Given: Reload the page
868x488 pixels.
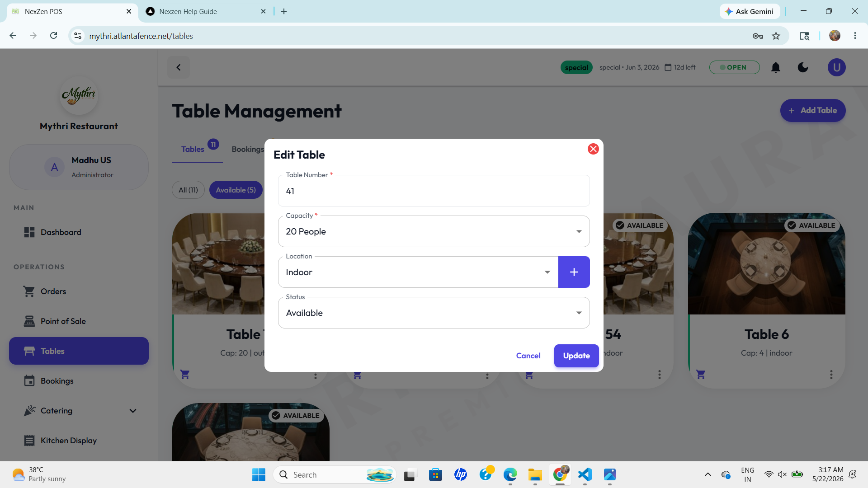Looking at the screenshot, I should 53,36.
